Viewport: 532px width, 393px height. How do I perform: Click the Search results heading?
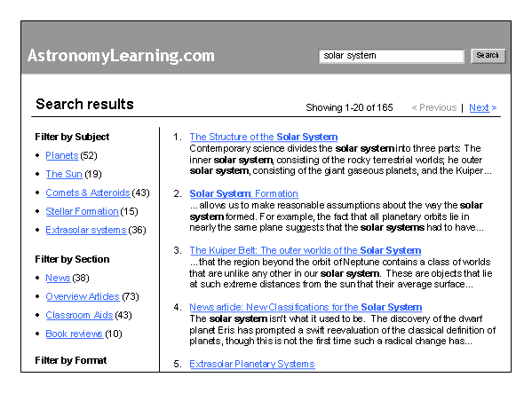click(x=84, y=104)
